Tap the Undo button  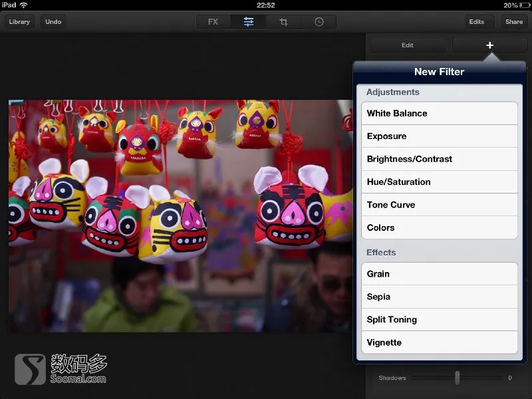pyautogui.click(x=53, y=22)
